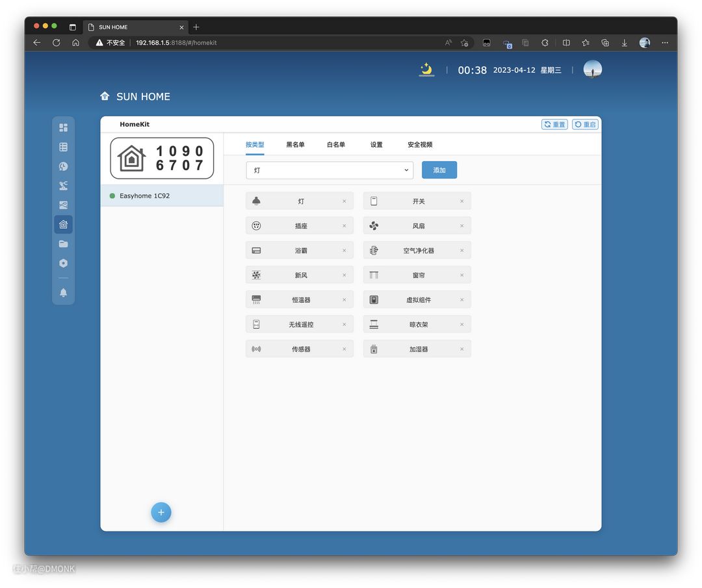The height and width of the screenshot is (588, 702).
Task: Open the 安全视频 tab
Action: click(x=420, y=145)
